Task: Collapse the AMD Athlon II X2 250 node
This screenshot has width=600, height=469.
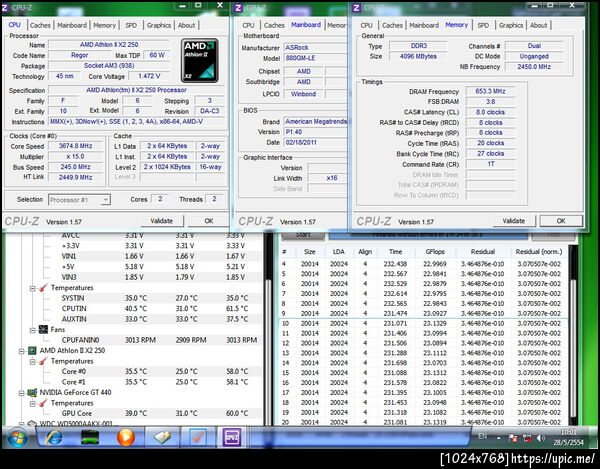Action: 22,351
